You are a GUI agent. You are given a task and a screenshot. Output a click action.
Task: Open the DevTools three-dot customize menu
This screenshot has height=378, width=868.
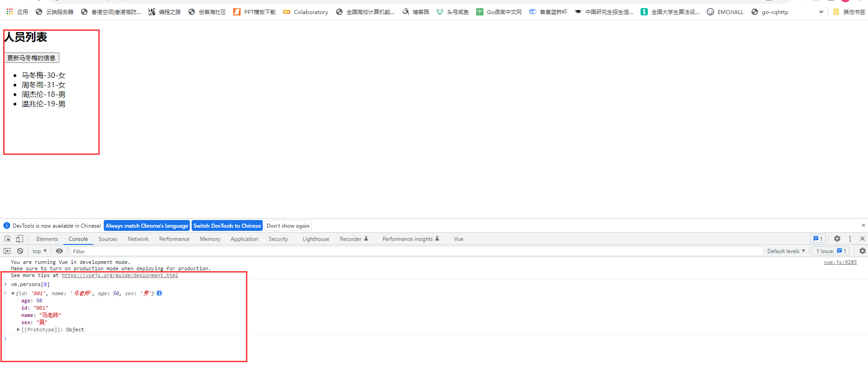(850, 239)
